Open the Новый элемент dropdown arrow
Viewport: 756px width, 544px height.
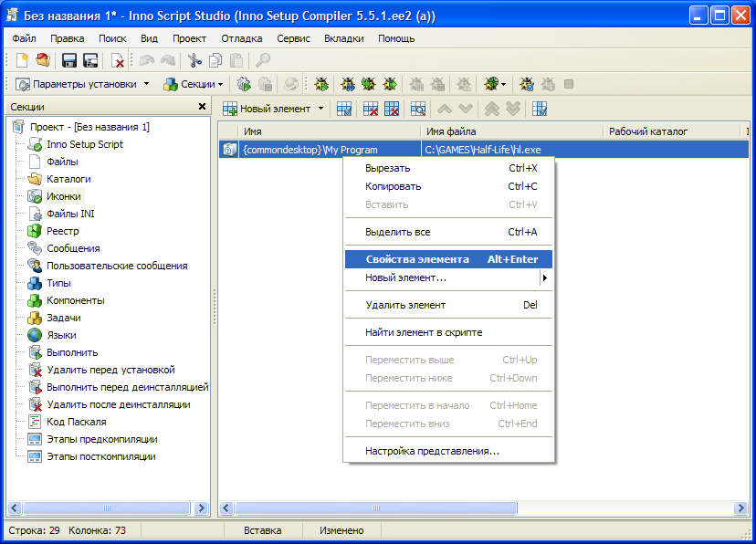[320, 109]
